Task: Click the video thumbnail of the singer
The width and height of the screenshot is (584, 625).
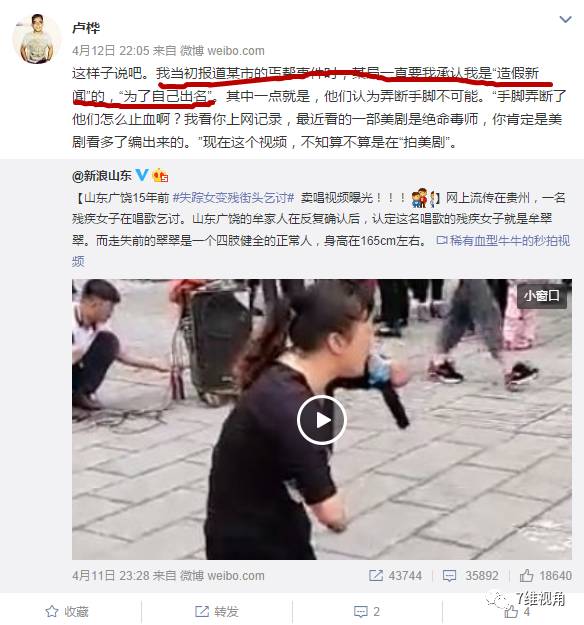Action: click(322, 419)
